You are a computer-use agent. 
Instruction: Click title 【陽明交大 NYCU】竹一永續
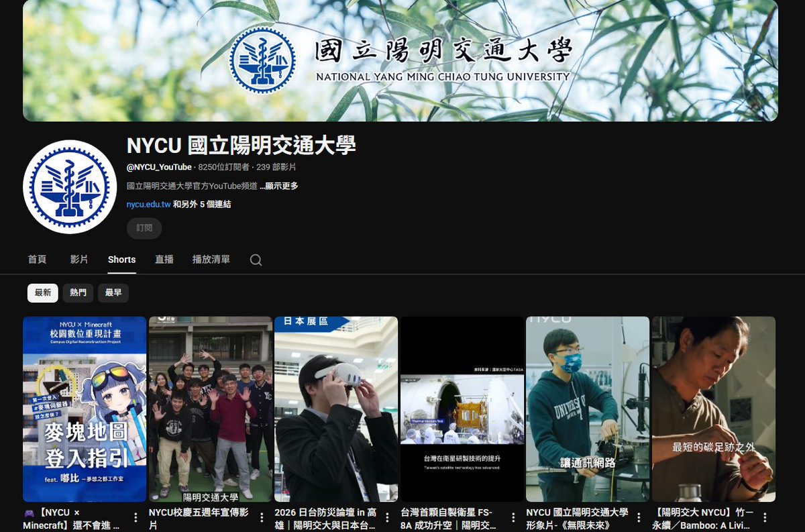(703, 519)
